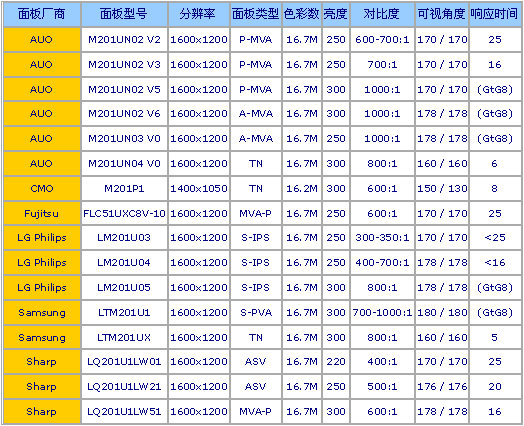
Task: Select the LQ201U1LW51 model cell
Action: coord(124,411)
